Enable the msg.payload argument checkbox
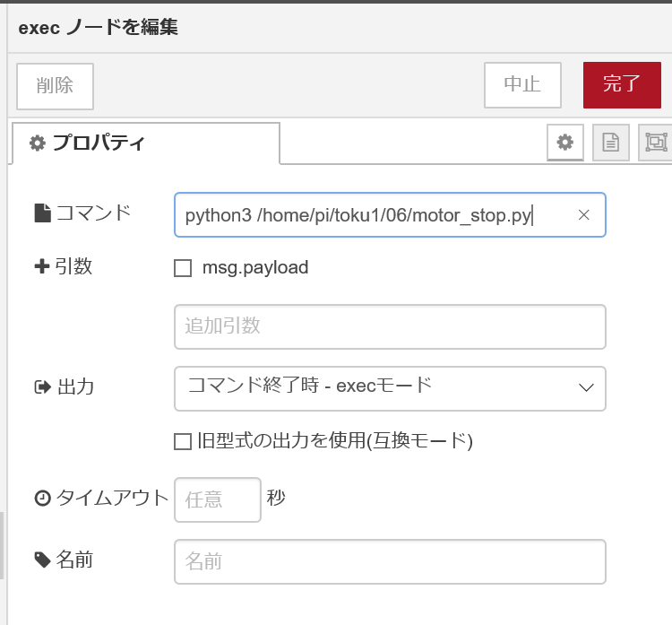Image resolution: width=672 pixels, height=625 pixels. [x=183, y=268]
